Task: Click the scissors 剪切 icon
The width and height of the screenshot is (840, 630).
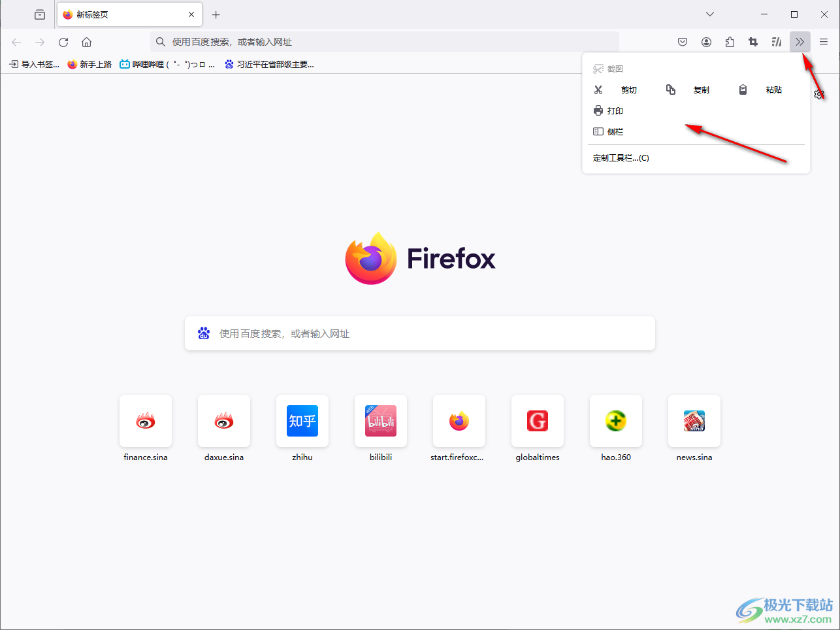Action: (x=598, y=90)
